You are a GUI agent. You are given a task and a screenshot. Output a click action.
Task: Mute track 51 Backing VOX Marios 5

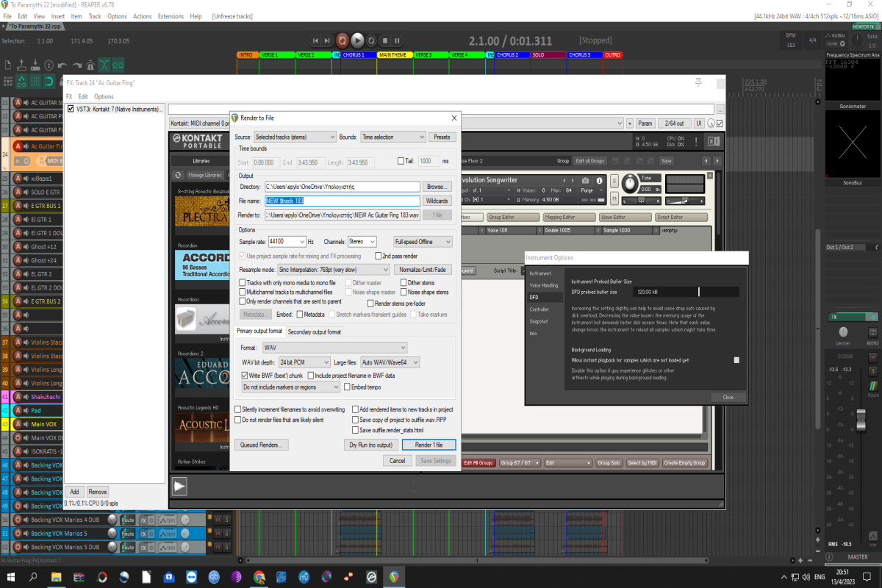coord(218,533)
